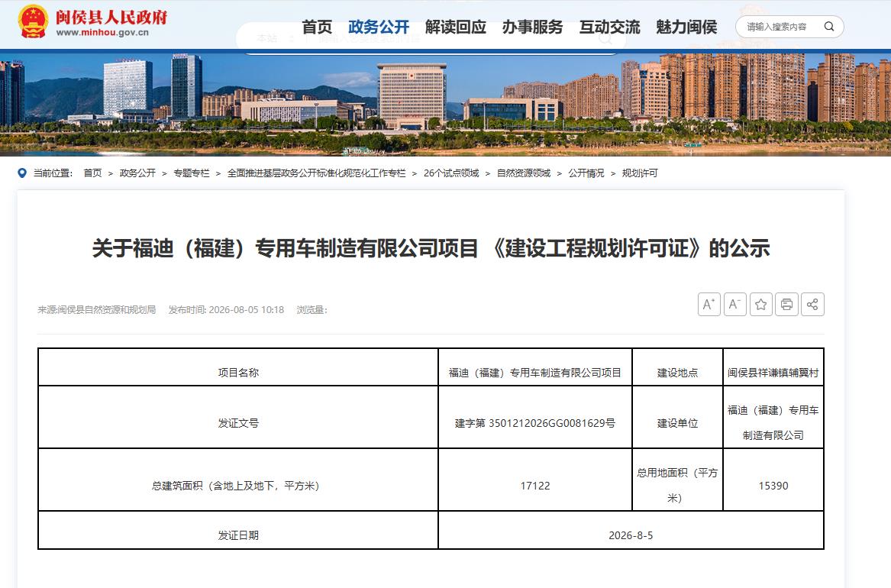Open the 解读回应 navigation menu
891x588 pixels.
pos(455,27)
